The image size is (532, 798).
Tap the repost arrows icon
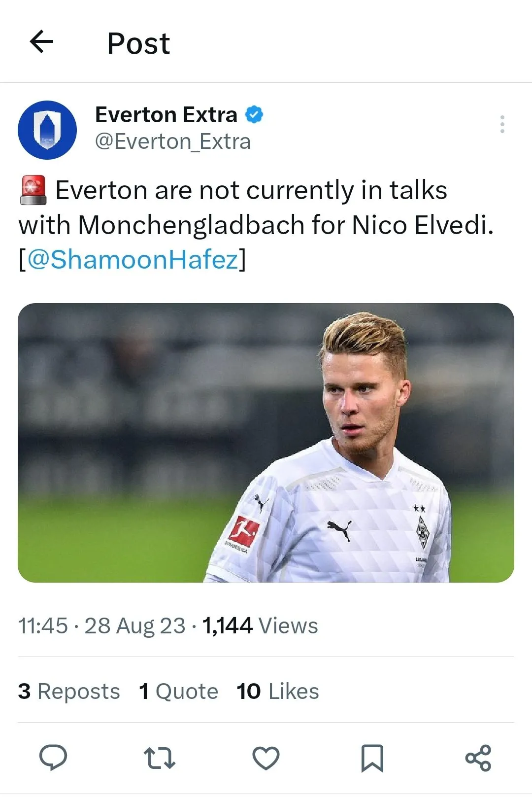[159, 758]
